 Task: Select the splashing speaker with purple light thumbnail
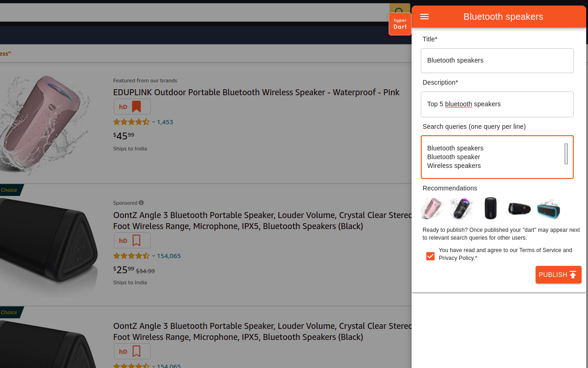(461, 208)
